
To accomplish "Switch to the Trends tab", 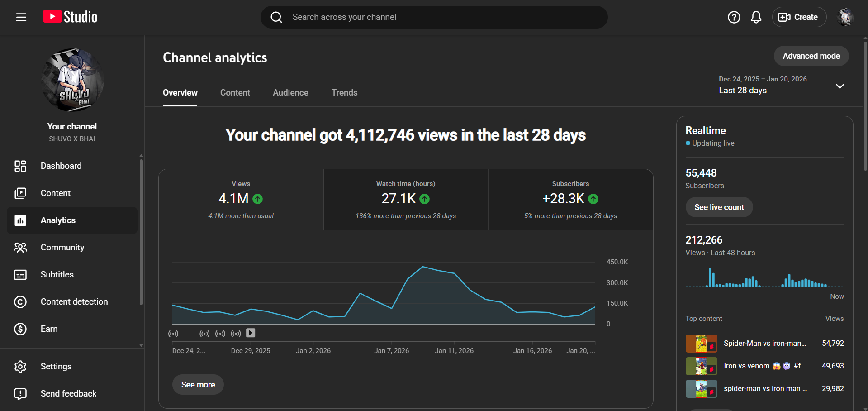I will tap(344, 93).
